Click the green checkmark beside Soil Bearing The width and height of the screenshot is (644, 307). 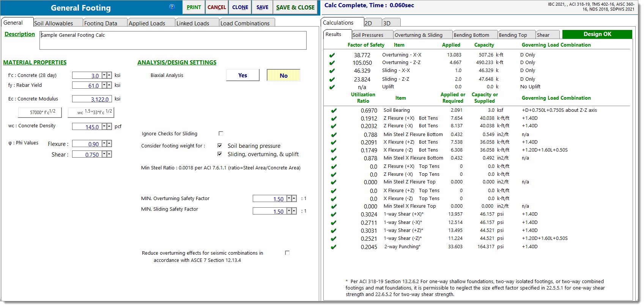coord(334,111)
